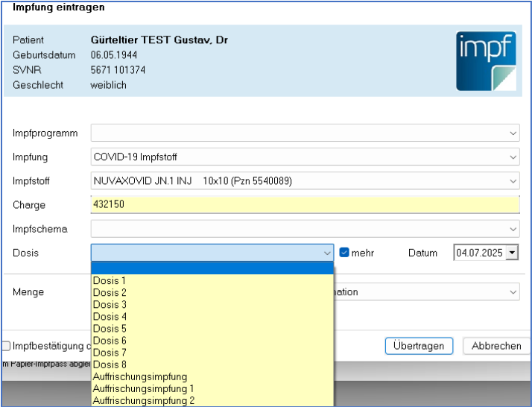
Task: Click the Abbrechen button
Action: point(496,346)
